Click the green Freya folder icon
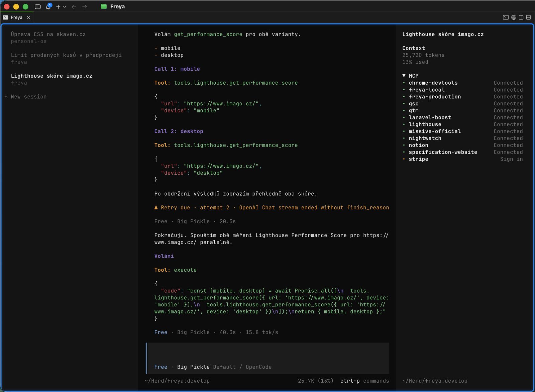The width and height of the screenshot is (535, 392). point(104,6)
